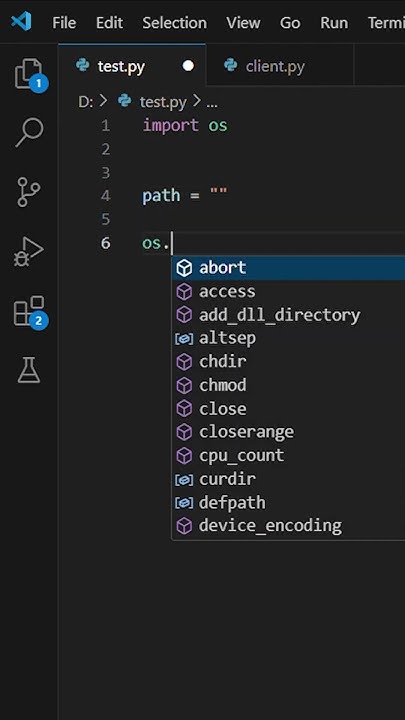Open the Testing flask view
Image resolution: width=405 pixels, height=720 pixels.
tap(29, 370)
